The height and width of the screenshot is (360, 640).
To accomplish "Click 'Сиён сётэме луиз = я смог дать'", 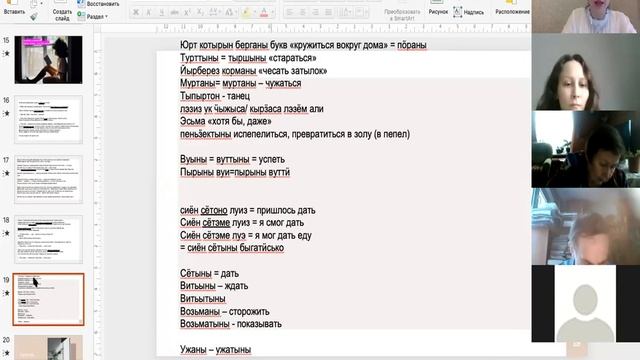I will (242, 222).
